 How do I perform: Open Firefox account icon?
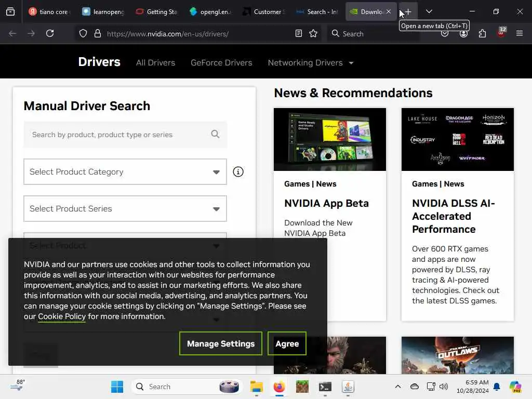(x=463, y=33)
